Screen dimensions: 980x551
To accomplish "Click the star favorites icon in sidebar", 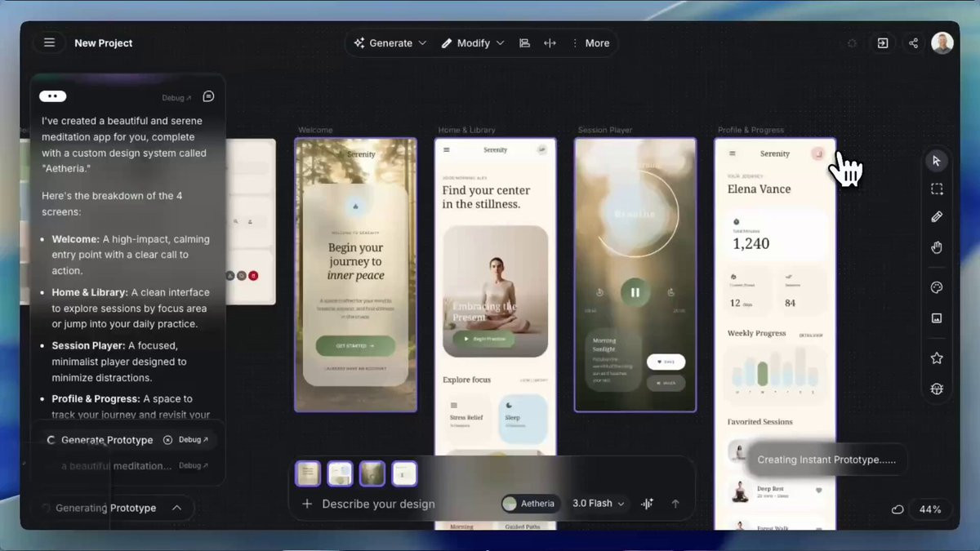I will pos(937,358).
